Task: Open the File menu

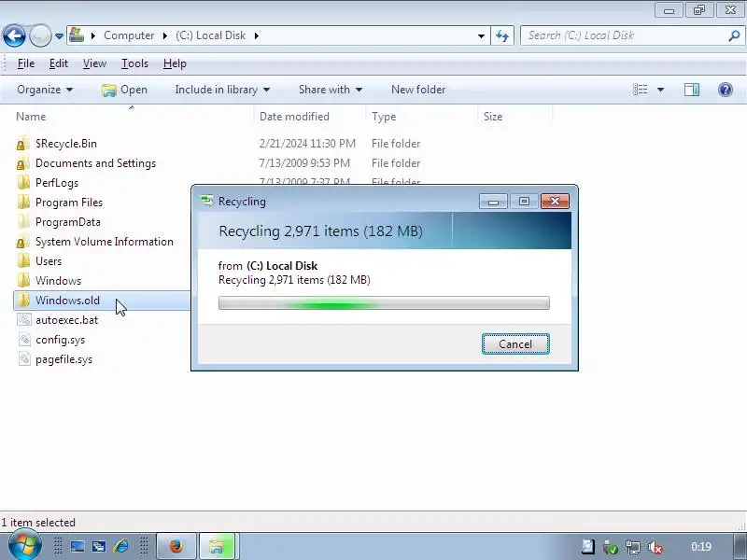Action: pyautogui.click(x=26, y=63)
